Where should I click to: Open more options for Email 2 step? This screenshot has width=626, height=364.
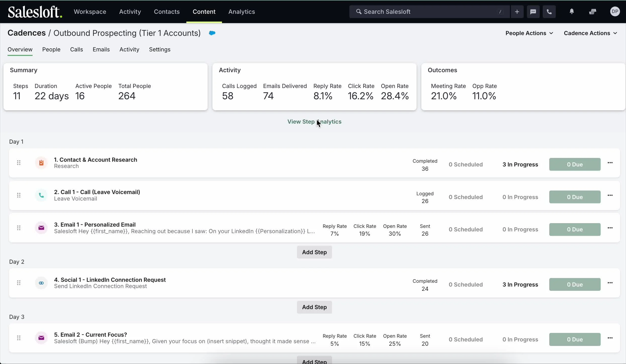pos(610,338)
